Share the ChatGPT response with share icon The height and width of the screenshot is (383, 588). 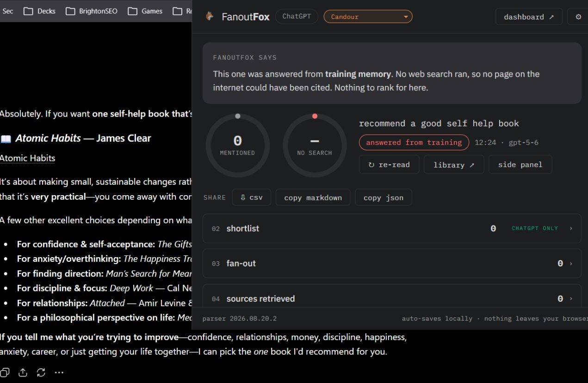click(23, 372)
